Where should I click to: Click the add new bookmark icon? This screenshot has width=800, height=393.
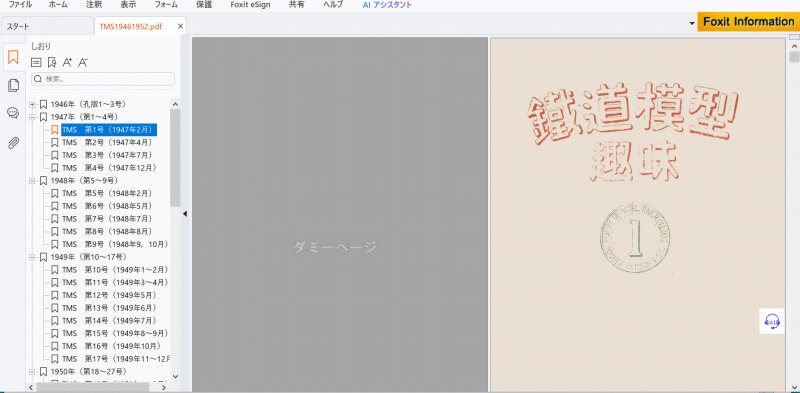51,62
